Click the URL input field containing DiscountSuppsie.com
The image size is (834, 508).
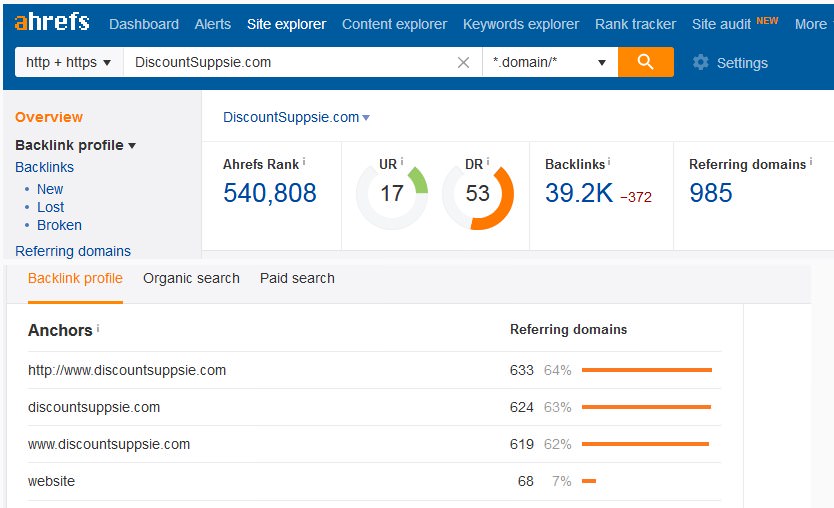click(x=290, y=62)
